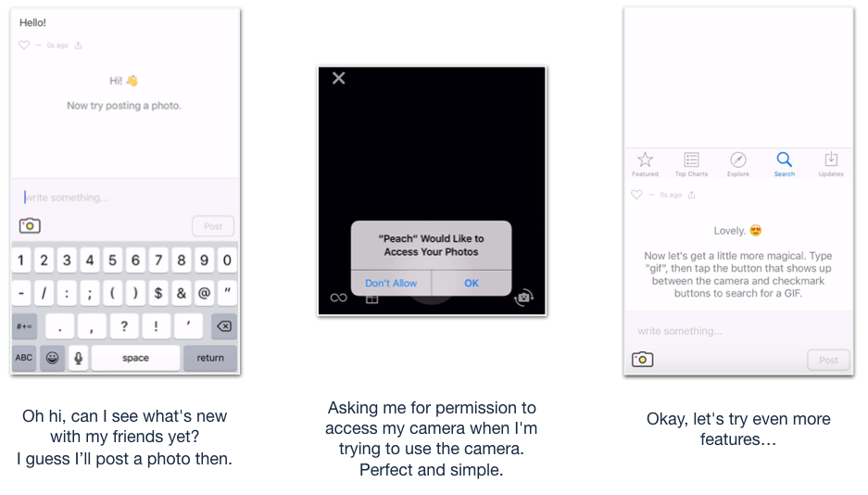Screen dimensions: 868x495
Task: Tap the & key
Action: [x=181, y=293]
